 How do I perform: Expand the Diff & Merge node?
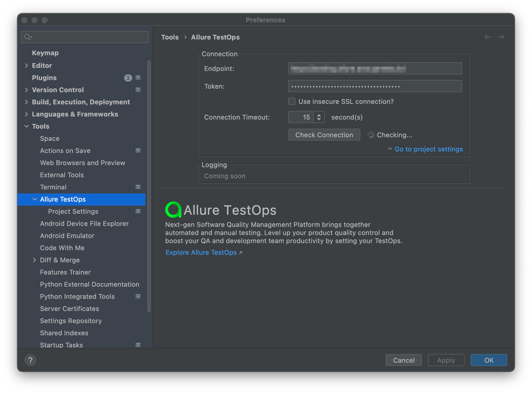coord(35,260)
